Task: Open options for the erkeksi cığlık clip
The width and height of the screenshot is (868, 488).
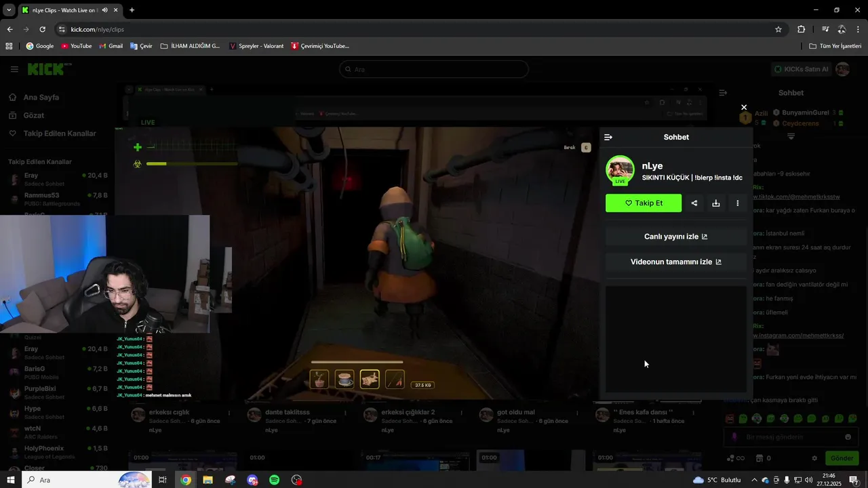Action: coord(229,413)
